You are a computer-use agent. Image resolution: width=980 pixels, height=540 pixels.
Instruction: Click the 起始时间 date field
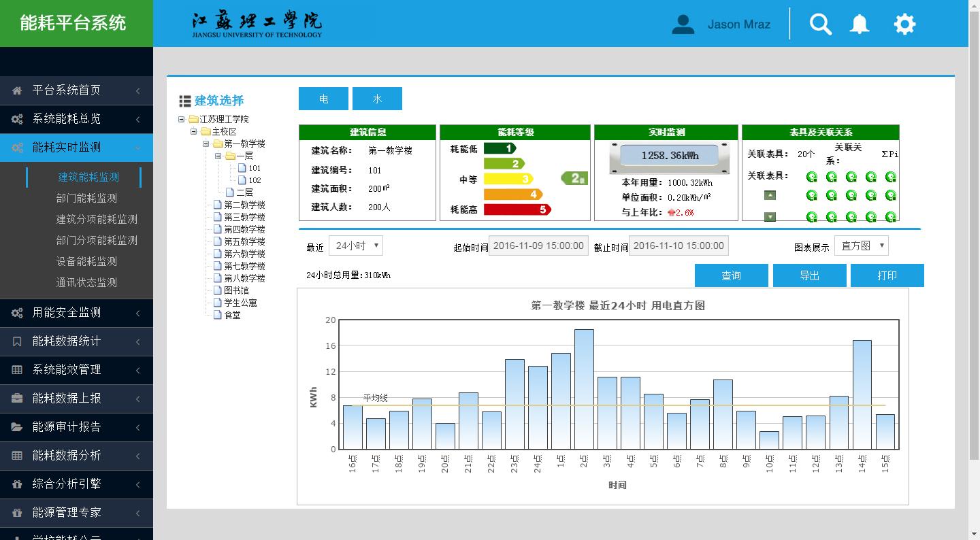coord(538,246)
